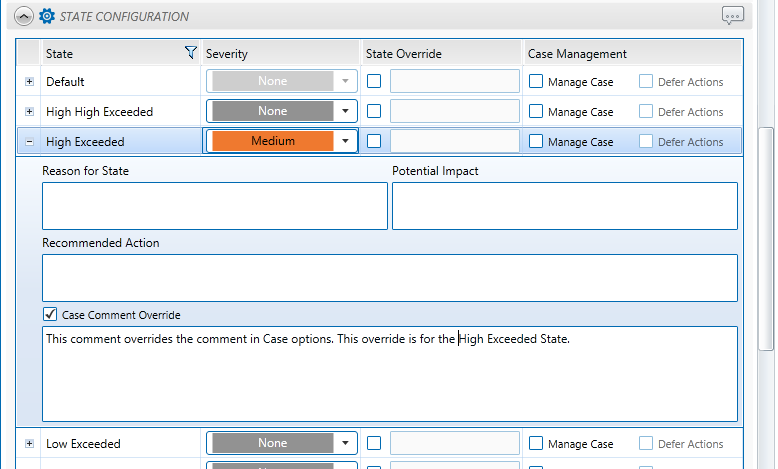Open the State column filter
778x469 pixels.
[x=191, y=53]
